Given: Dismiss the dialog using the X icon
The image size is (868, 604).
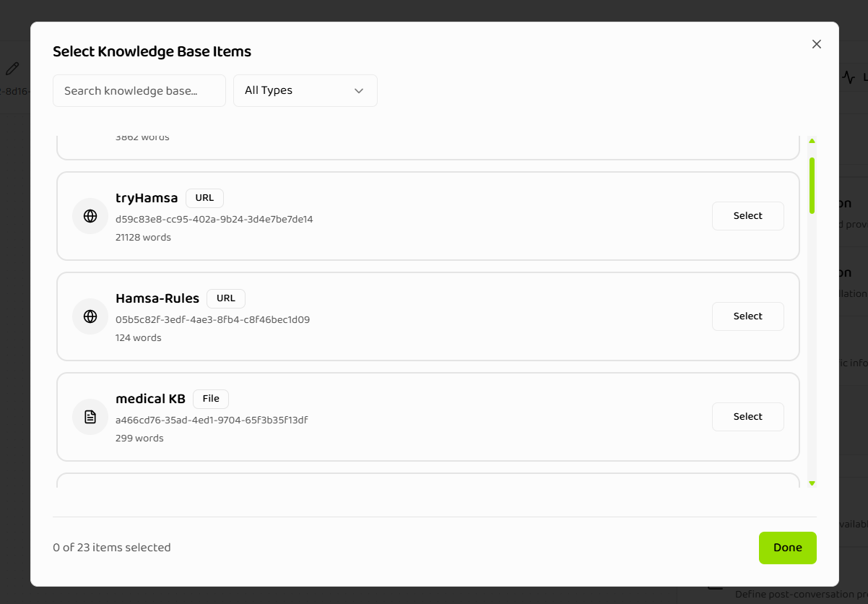Looking at the screenshot, I should click(816, 44).
